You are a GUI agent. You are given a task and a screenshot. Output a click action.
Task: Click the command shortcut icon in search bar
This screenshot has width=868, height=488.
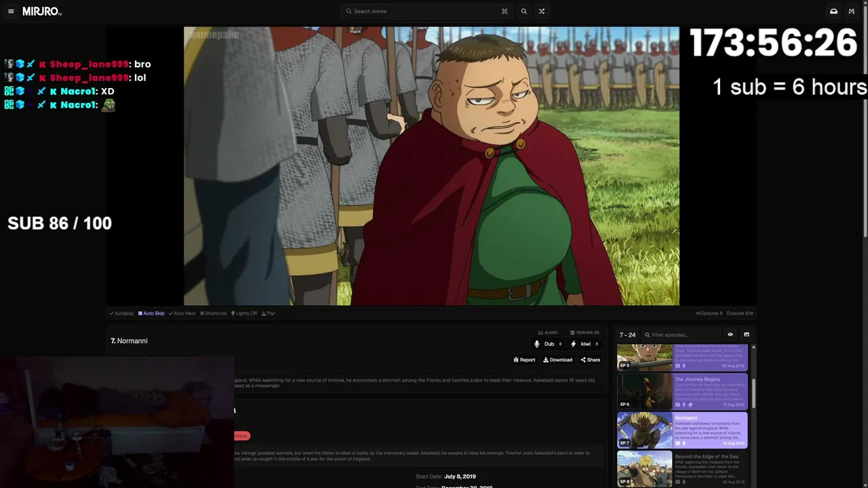[x=505, y=12]
